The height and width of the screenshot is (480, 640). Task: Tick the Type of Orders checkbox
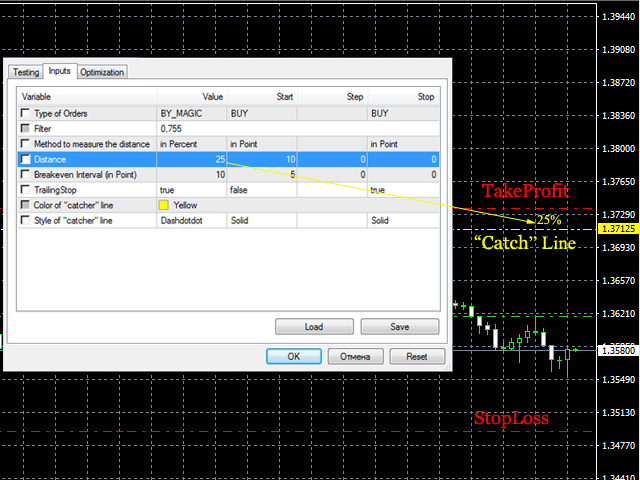pyautogui.click(x=25, y=113)
